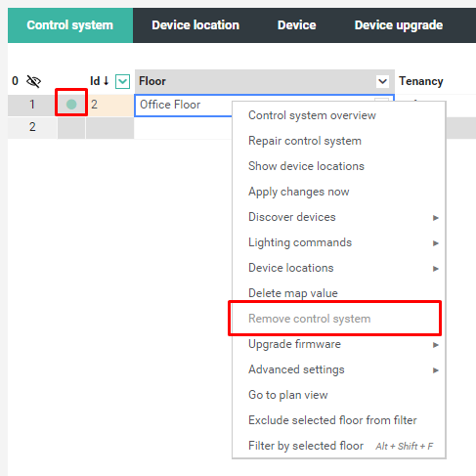Expand the Floor column header dropdown
This screenshot has height=476, width=476.
click(382, 81)
